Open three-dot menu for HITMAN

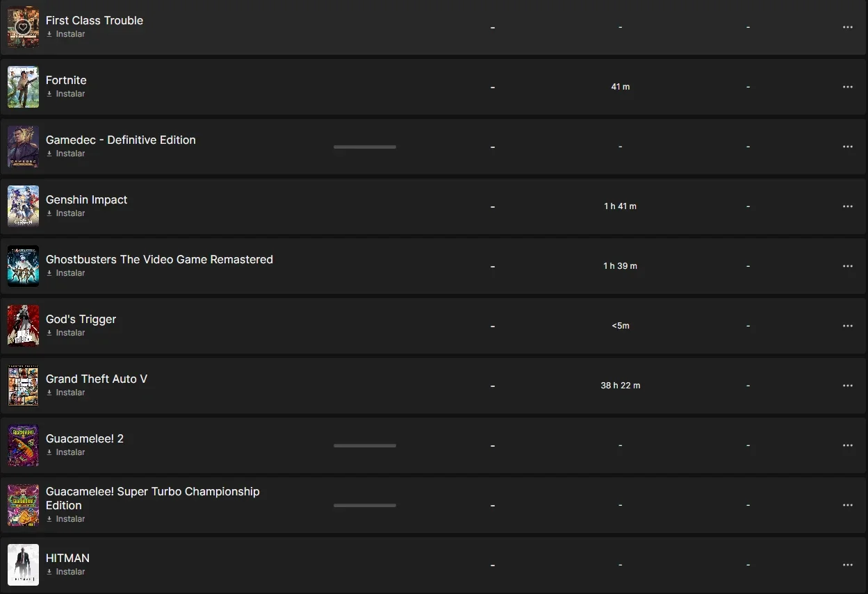click(847, 565)
